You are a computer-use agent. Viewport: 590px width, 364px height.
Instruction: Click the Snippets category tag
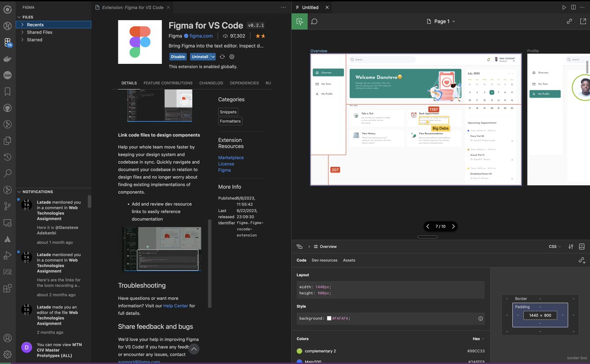click(229, 112)
